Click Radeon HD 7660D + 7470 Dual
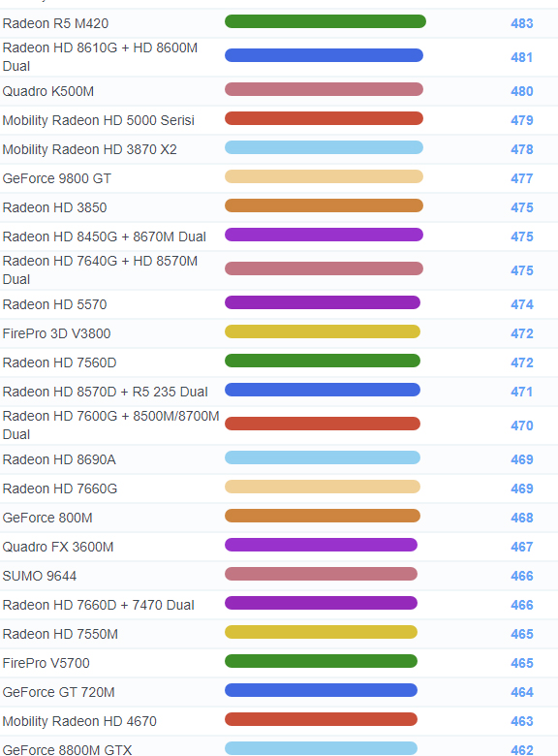This screenshot has width=558, height=756. click(x=98, y=605)
